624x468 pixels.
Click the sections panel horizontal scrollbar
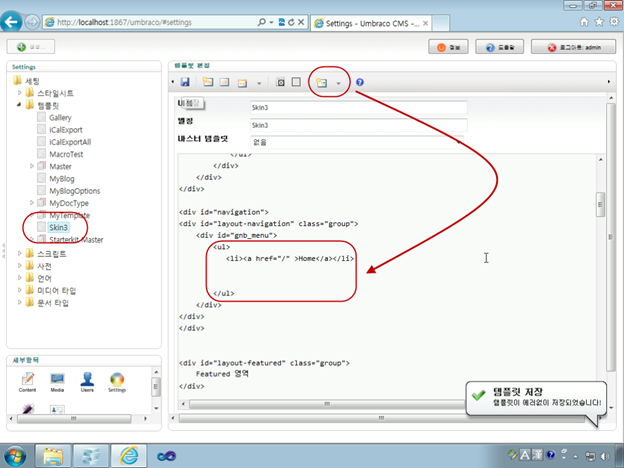tap(74, 418)
